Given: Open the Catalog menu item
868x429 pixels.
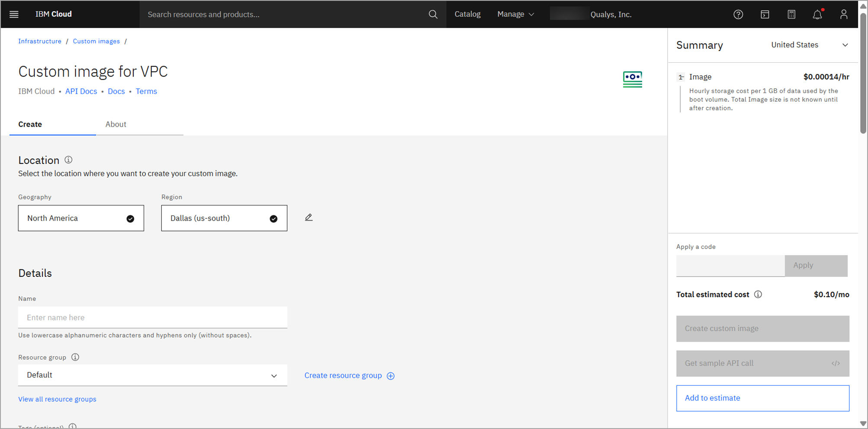Looking at the screenshot, I should tap(467, 14).
